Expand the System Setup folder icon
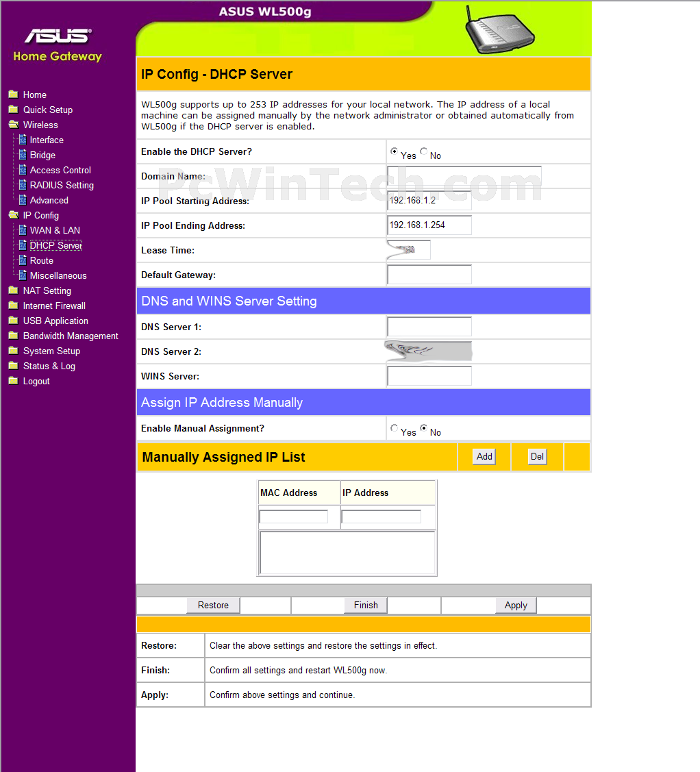The image size is (700, 772). pyautogui.click(x=13, y=351)
